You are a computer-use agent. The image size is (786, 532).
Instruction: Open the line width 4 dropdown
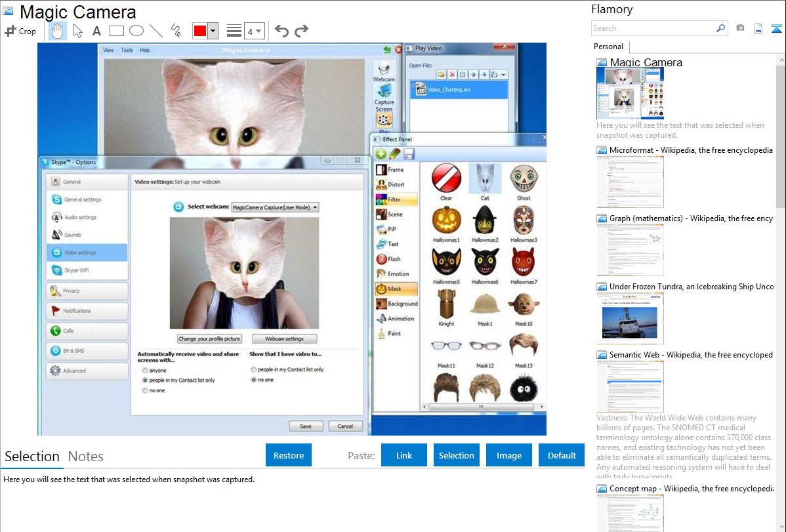click(254, 31)
